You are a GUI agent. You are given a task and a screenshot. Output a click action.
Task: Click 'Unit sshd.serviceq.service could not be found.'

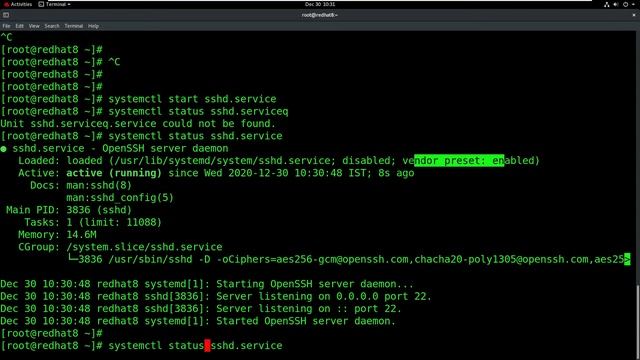(138, 123)
